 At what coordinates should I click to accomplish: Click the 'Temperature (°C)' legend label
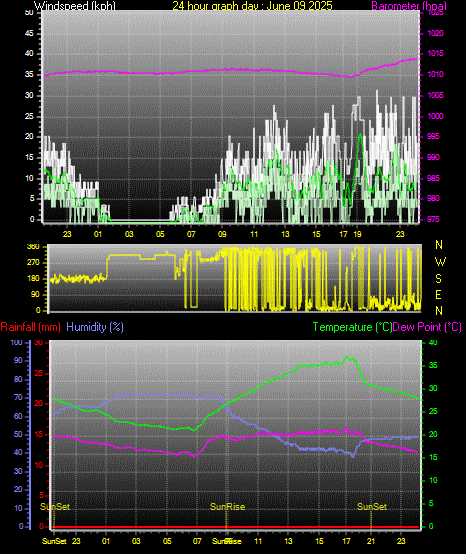pos(352,327)
